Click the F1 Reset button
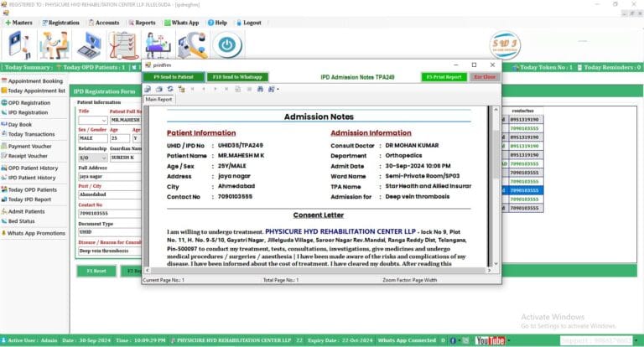Screen dimensions: 644x347 click(96, 271)
